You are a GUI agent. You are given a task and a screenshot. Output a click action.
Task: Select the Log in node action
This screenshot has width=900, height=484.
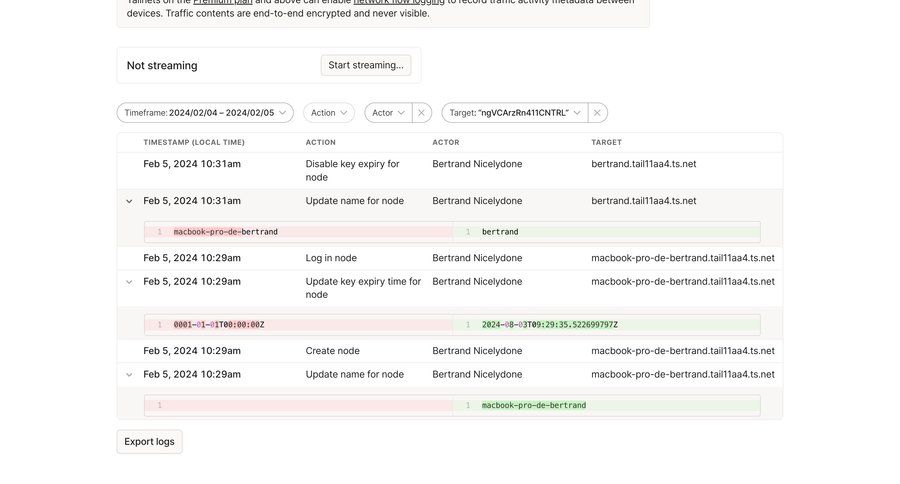(331, 258)
